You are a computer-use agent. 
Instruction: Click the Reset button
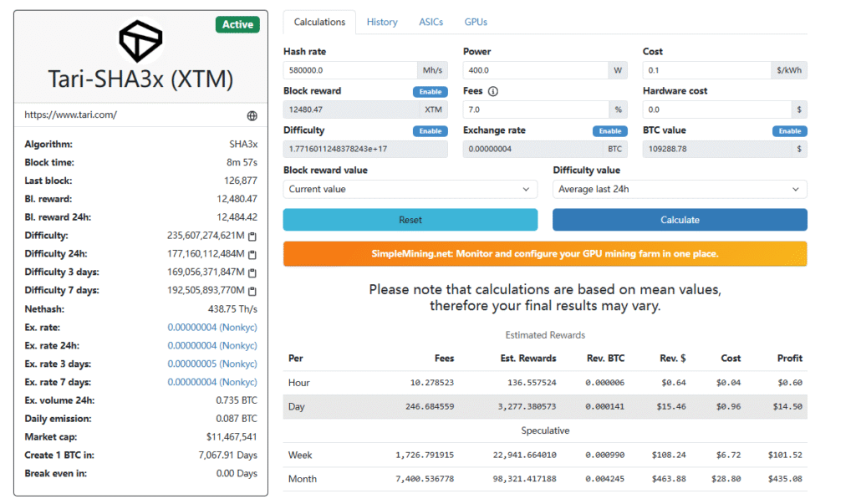410,220
